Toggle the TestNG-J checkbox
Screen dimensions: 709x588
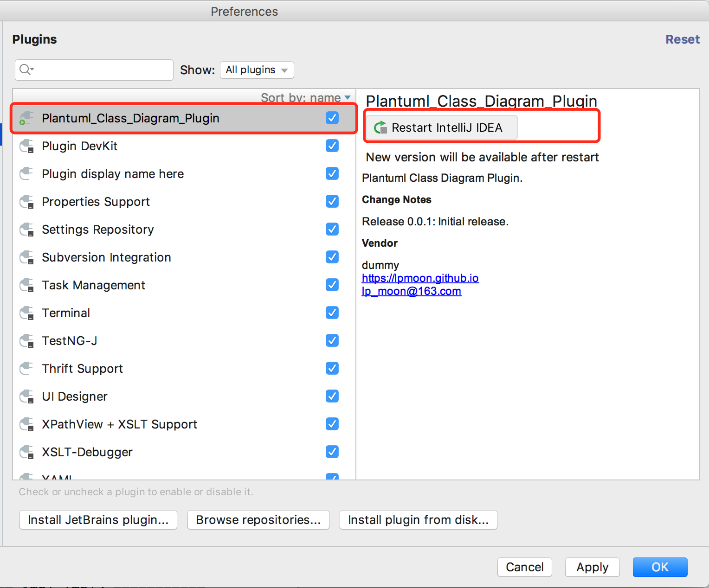(x=332, y=340)
